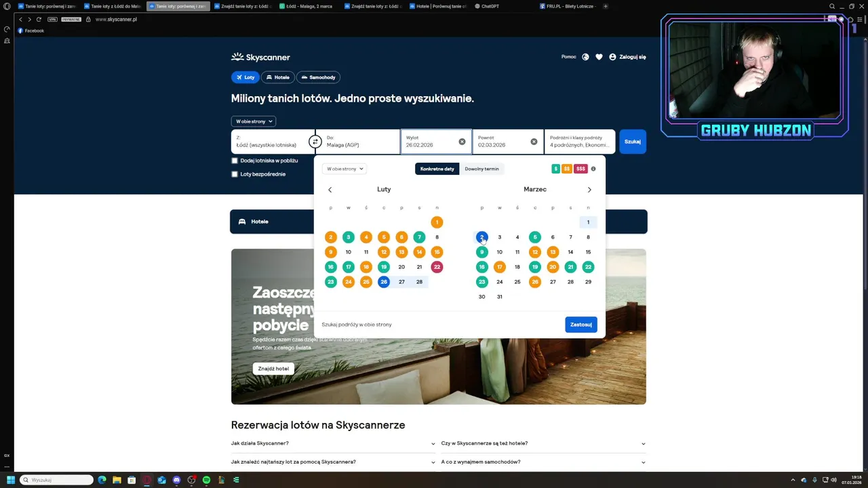
Task: Open the price legend info icon
Action: [593, 169]
